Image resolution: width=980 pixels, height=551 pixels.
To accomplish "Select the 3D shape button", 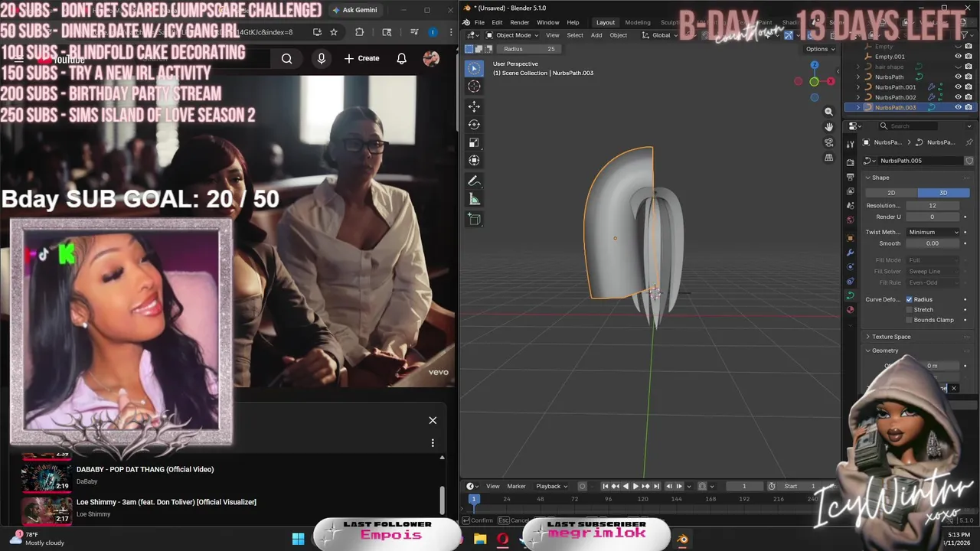I will point(943,193).
